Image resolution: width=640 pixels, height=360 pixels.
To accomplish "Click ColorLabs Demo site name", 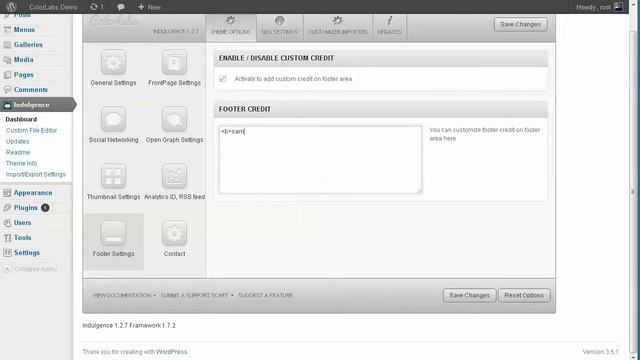I will coord(53,7).
